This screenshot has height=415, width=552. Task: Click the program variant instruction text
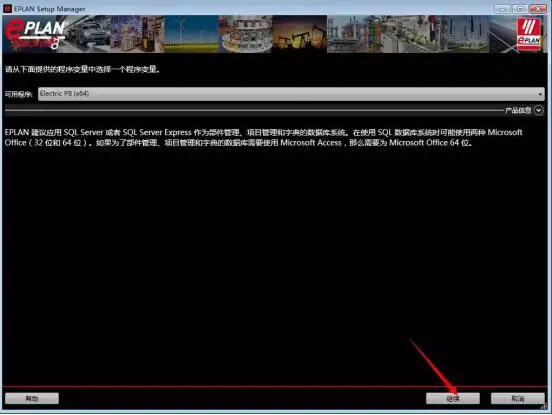(82, 69)
